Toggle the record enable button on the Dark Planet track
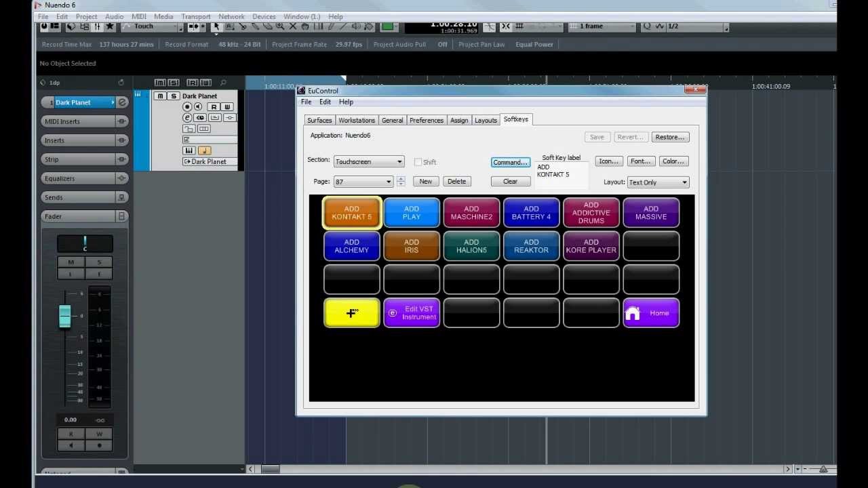Viewport: 868px width, 488px height. click(x=187, y=106)
